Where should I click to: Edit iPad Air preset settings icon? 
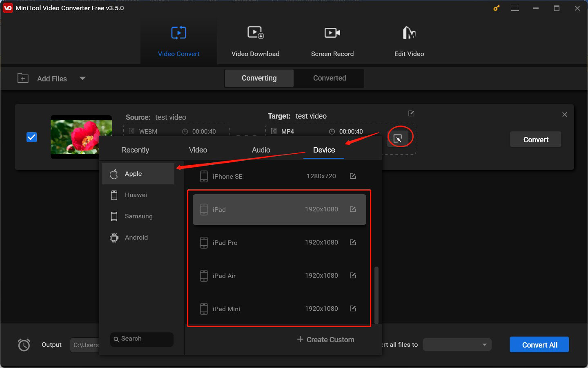[353, 275]
